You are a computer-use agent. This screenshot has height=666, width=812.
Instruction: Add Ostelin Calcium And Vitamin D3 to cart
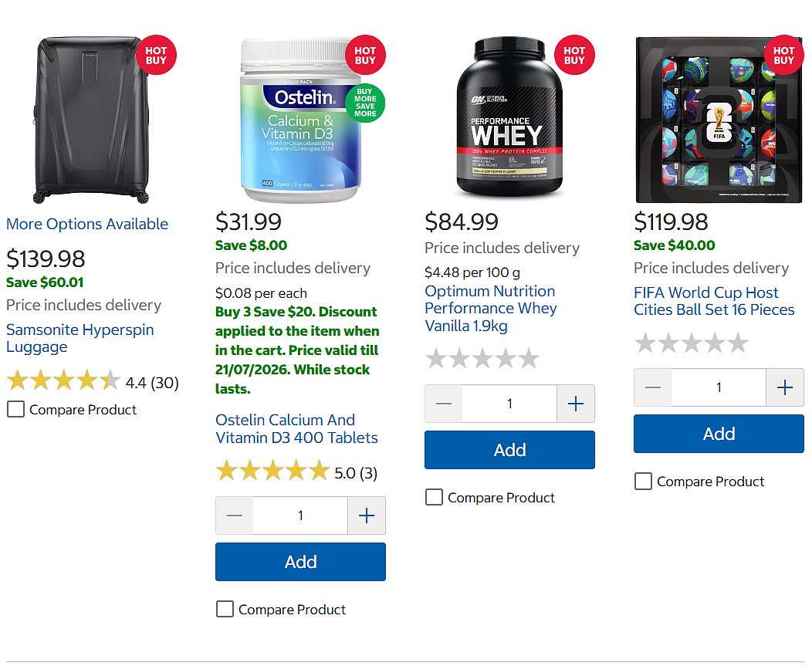[300, 562]
